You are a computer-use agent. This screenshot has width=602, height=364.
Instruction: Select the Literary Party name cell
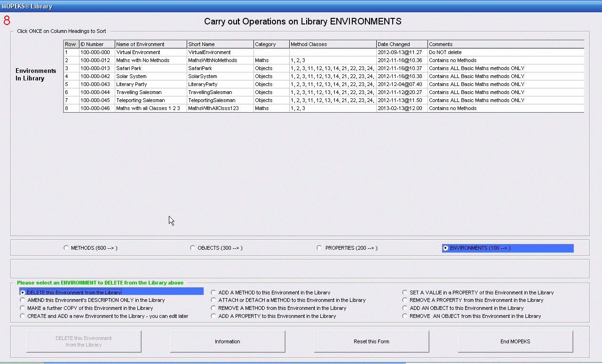[x=151, y=84]
